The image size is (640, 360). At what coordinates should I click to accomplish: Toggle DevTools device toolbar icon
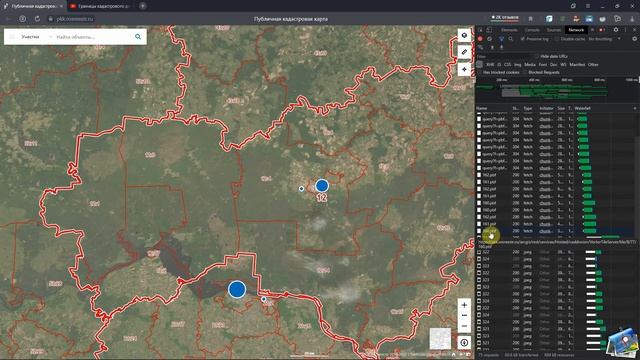pyautogui.click(x=489, y=30)
